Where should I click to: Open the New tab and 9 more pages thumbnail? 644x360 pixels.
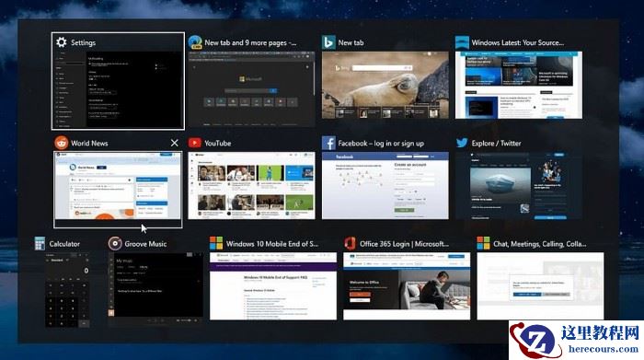coord(251,88)
